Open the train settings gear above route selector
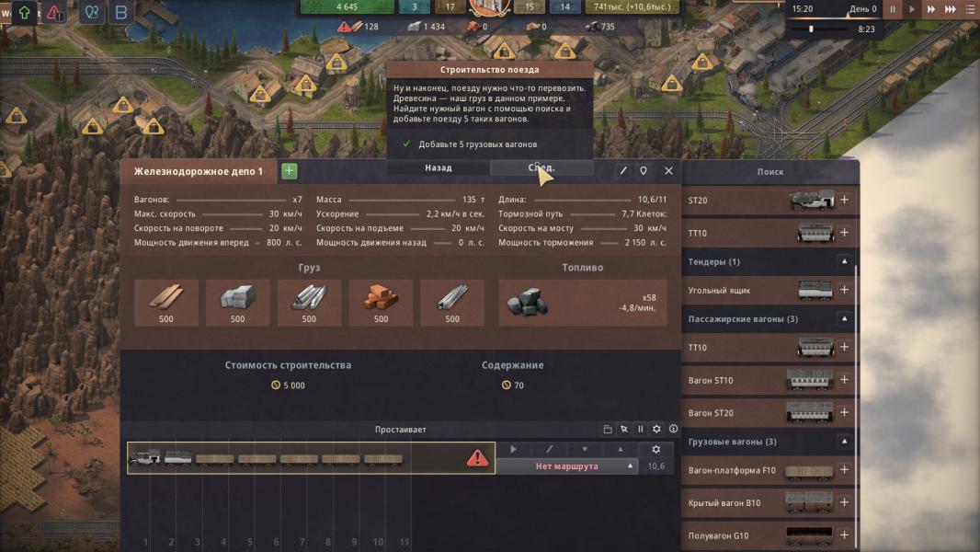The width and height of the screenshot is (980, 552). tap(655, 449)
